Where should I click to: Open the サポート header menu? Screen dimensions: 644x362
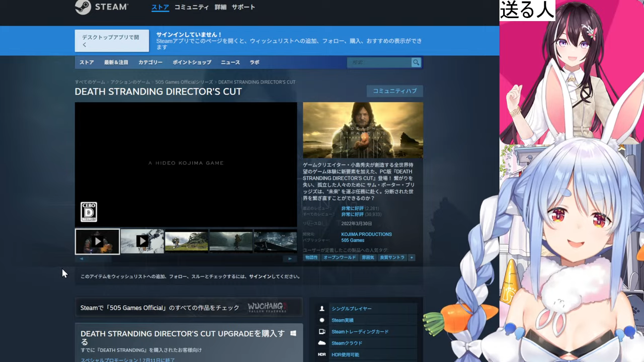(x=243, y=7)
